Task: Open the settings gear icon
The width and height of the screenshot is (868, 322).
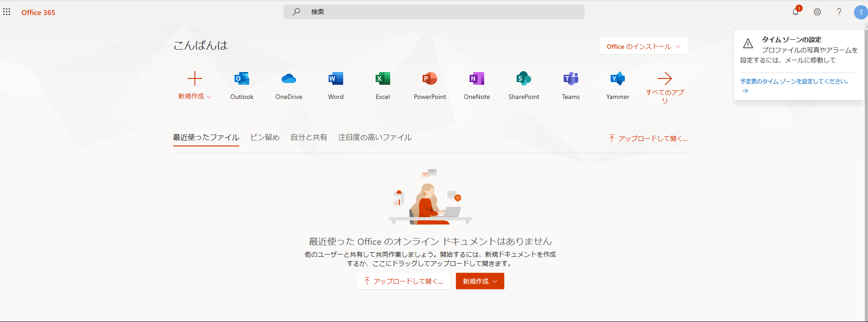Action: point(817,12)
